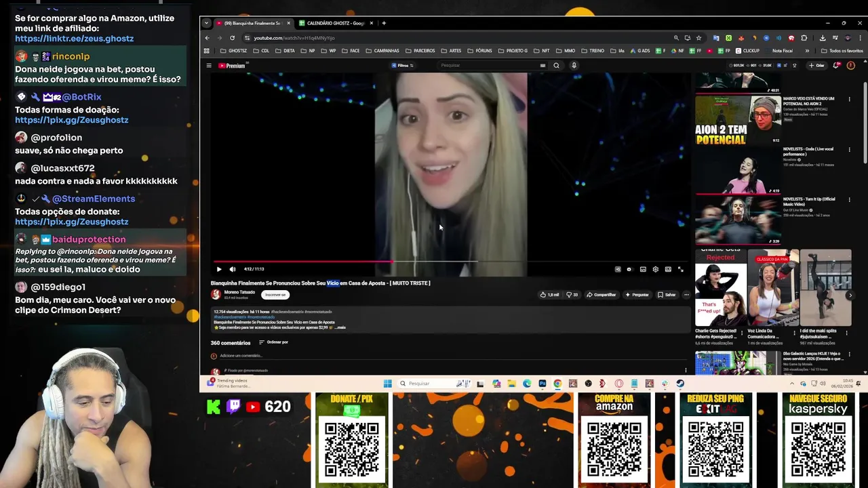The image size is (868, 488).
Task: Open Moreno Tatuado channel name link
Action: 239,292
